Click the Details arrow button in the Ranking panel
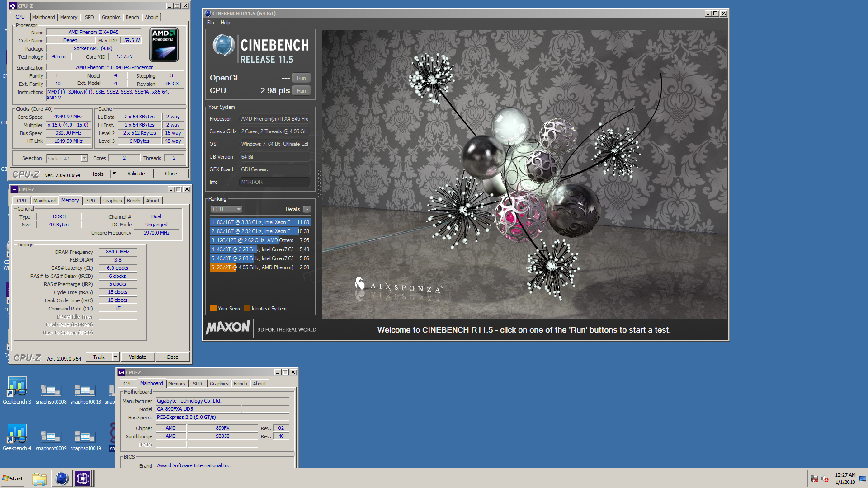Image resolution: width=868 pixels, height=488 pixels. 307,209
